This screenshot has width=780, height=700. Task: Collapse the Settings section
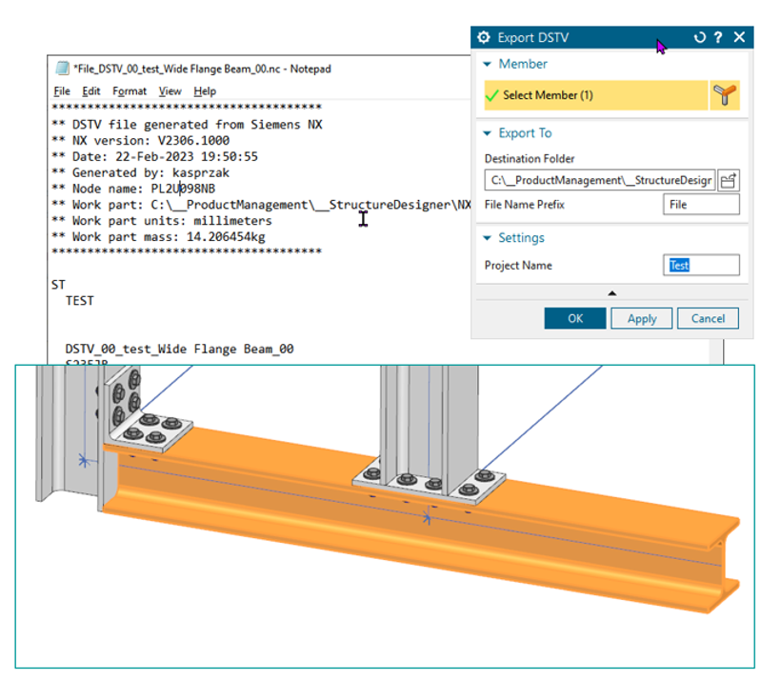click(x=488, y=238)
